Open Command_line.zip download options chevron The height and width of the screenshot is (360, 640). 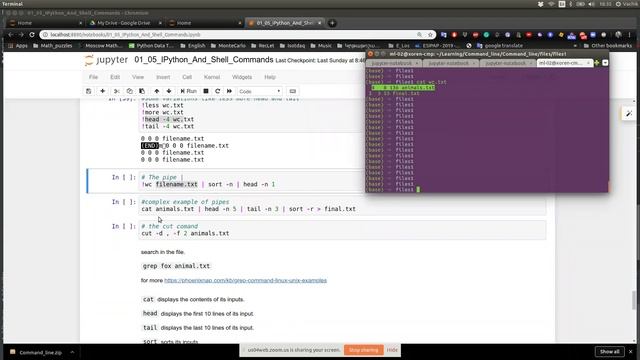[x=72, y=352]
